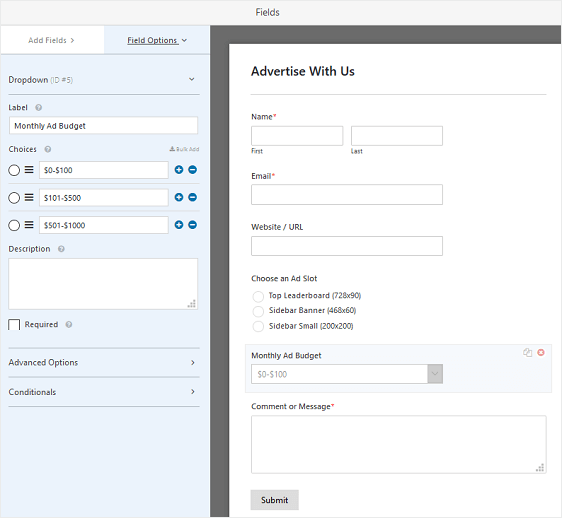
Task: Click into the Label text field
Action: coord(103,125)
